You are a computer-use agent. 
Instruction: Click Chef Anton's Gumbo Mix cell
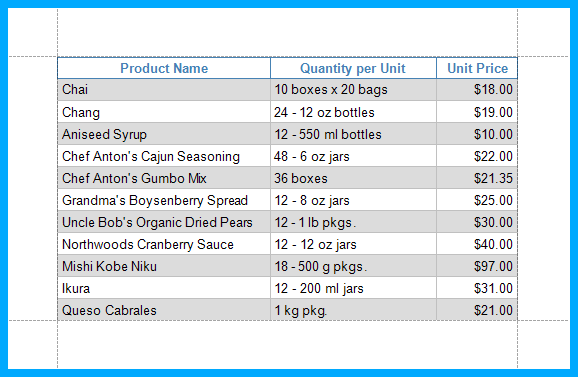(x=164, y=178)
